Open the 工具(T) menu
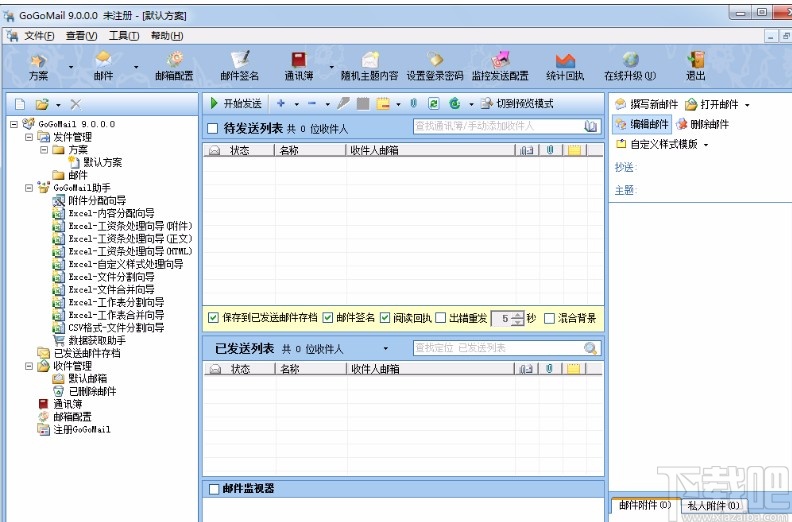This screenshot has width=792, height=522. (124, 35)
